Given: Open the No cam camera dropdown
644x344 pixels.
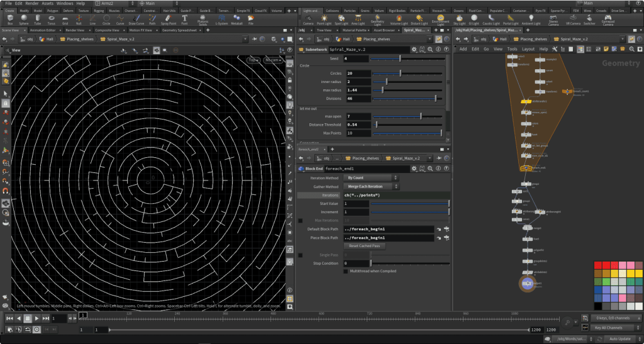Looking at the screenshot, I should pyautogui.click(x=273, y=60).
